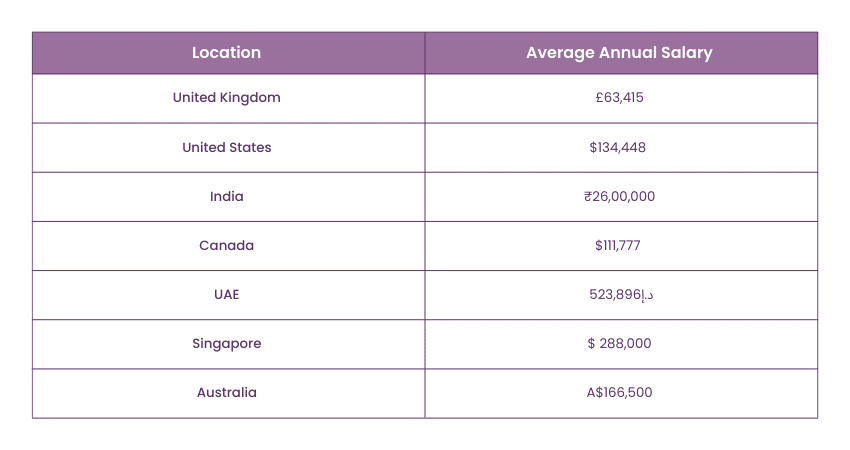
Task: Select the $134,448 salary figure
Action: pos(618,147)
